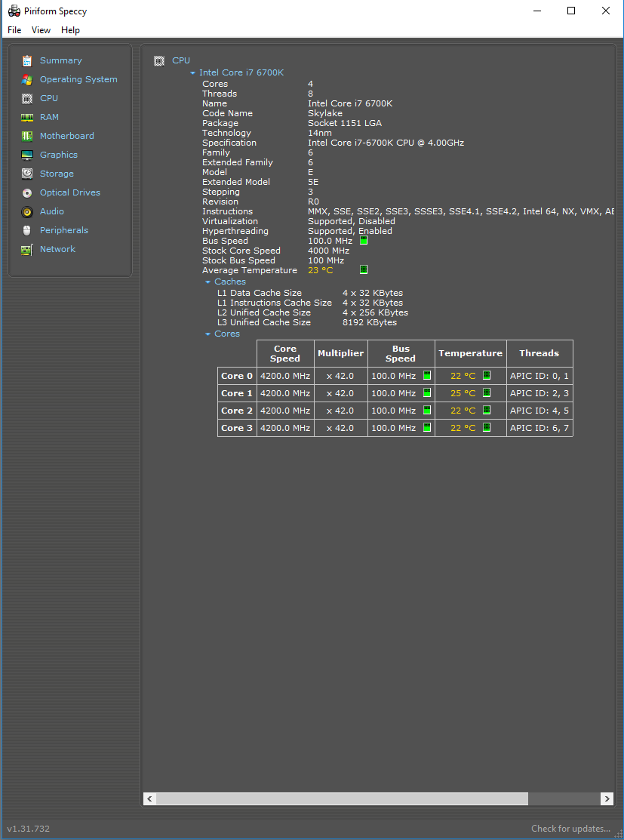This screenshot has width=624, height=840.
Task: Toggle the Average Temperature green tray indicator
Action: 364,269
